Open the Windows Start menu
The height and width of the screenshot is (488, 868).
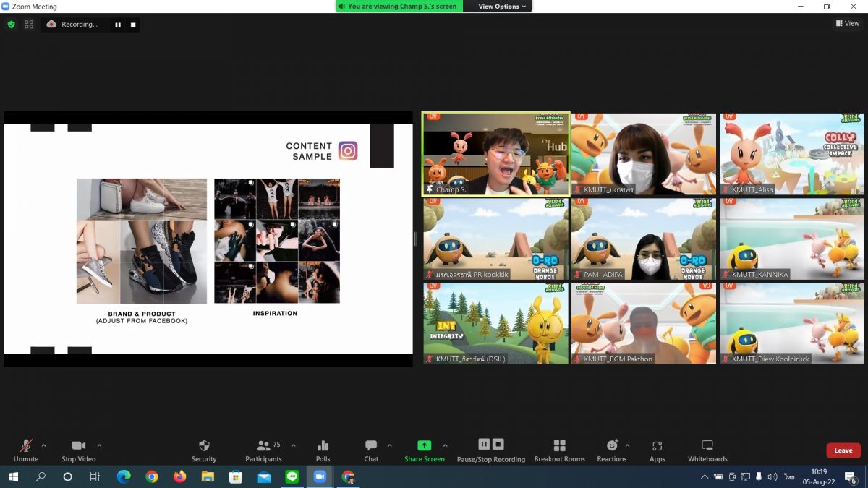[x=13, y=477]
